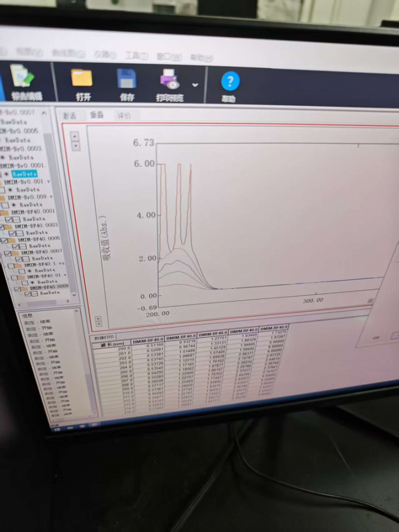Open the 工具(T) menu

[137, 56]
